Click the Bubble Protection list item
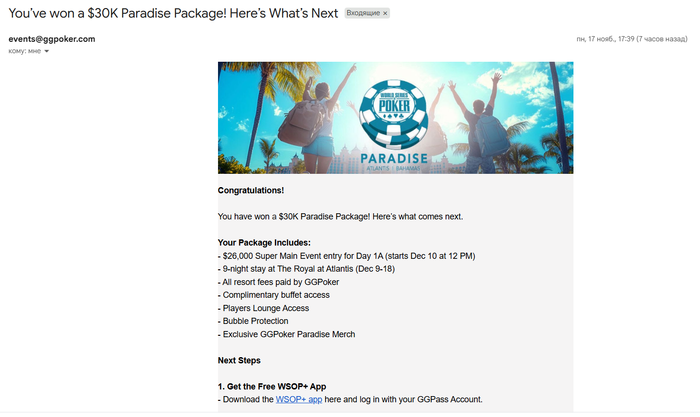The height and width of the screenshot is (417, 700). [x=253, y=321]
